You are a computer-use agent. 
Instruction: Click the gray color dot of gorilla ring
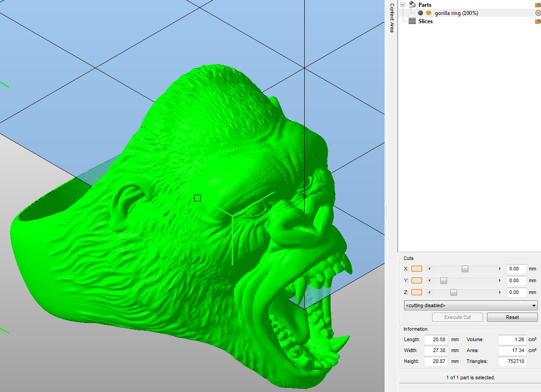[x=420, y=13]
